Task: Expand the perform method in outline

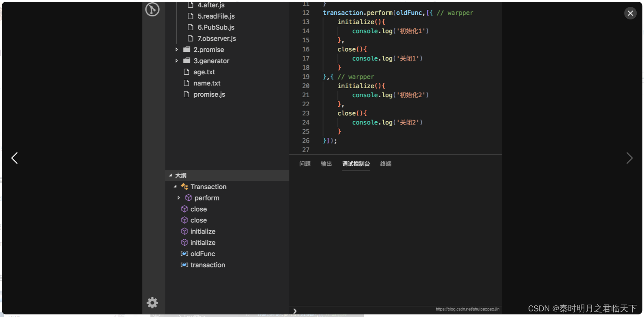Action: coord(179,198)
